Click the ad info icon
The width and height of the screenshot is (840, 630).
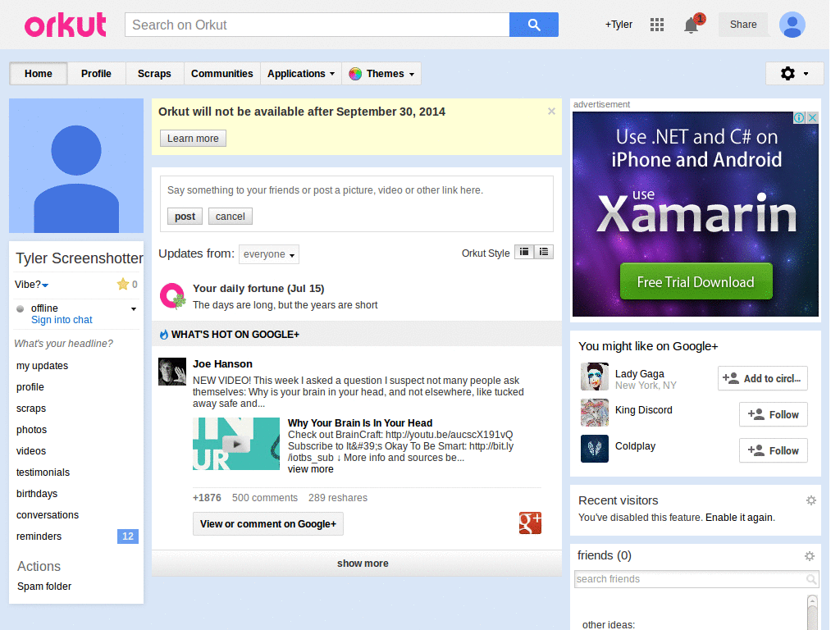[x=799, y=117]
